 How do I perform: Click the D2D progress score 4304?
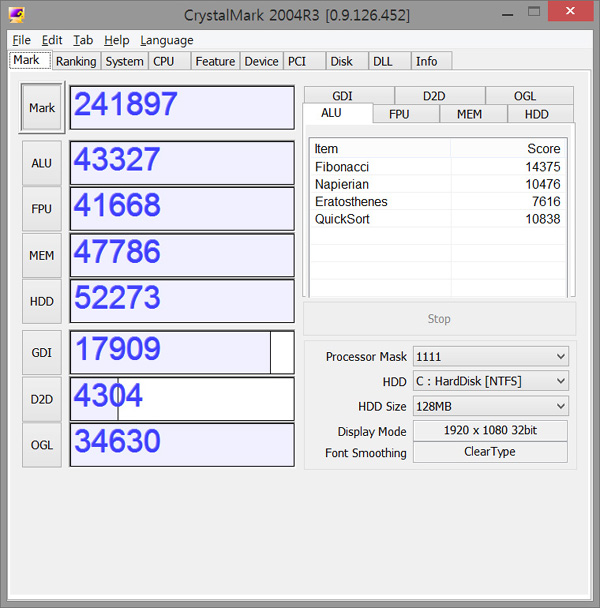[x=182, y=399]
